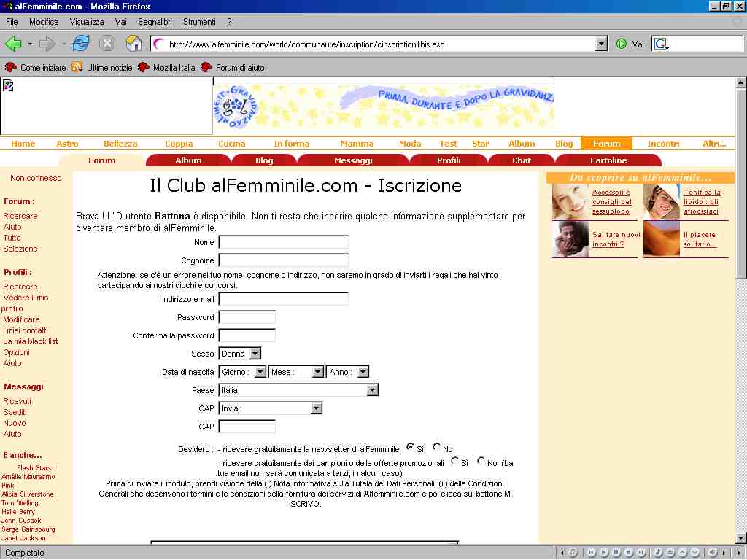Open the Anno birth year dropdown

pyautogui.click(x=348, y=372)
